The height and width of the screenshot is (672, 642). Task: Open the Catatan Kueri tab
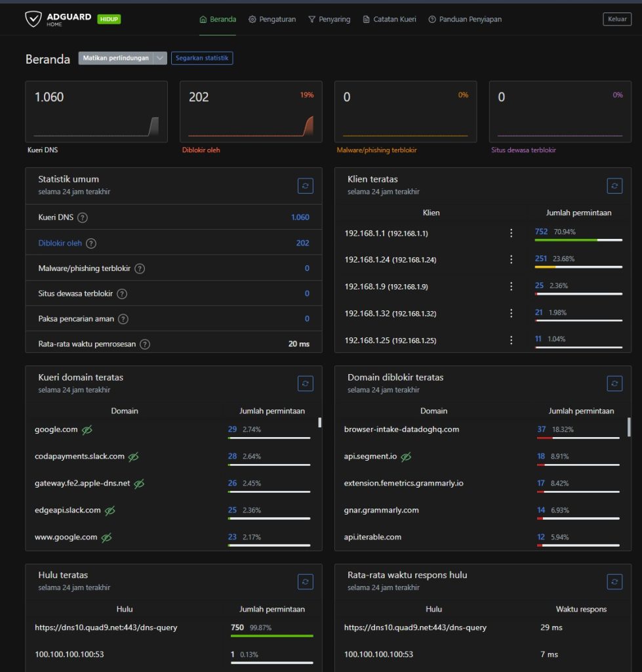click(390, 19)
